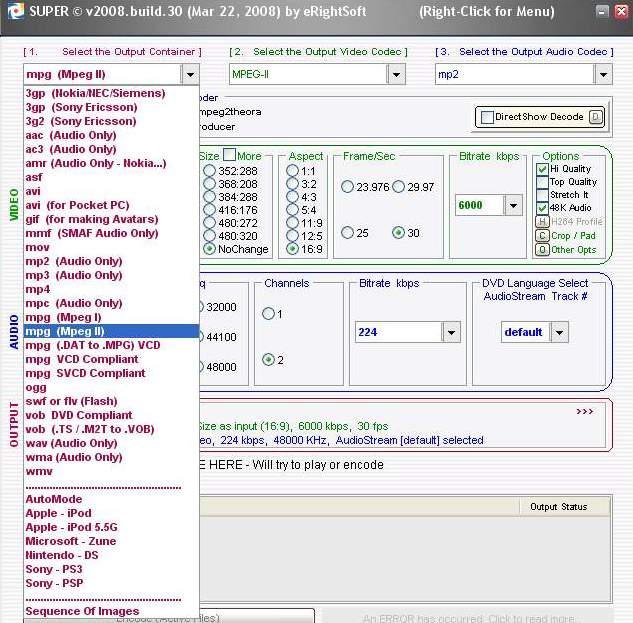Image resolution: width=633 pixels, height=623 pixels.
Task: Close the SUPER window
Action: [x=621, y=11]
